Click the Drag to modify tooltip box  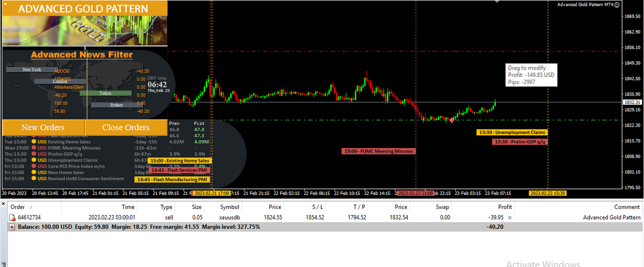[531, 75]
